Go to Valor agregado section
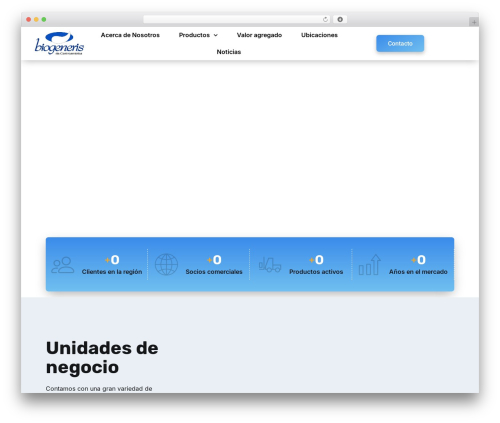The image size is (500, 423). 259,35
